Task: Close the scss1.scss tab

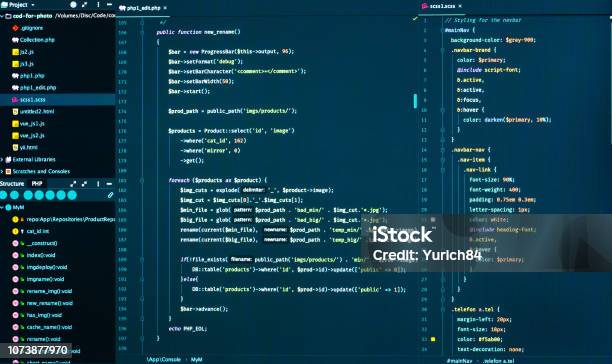Action: click(460, 6)
